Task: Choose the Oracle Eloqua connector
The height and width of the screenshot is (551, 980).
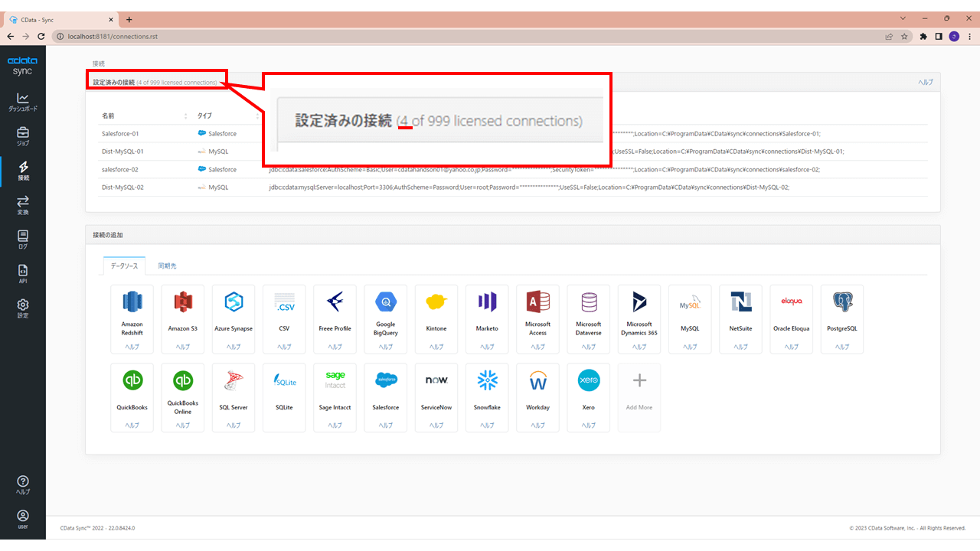Action: point(792,319)
